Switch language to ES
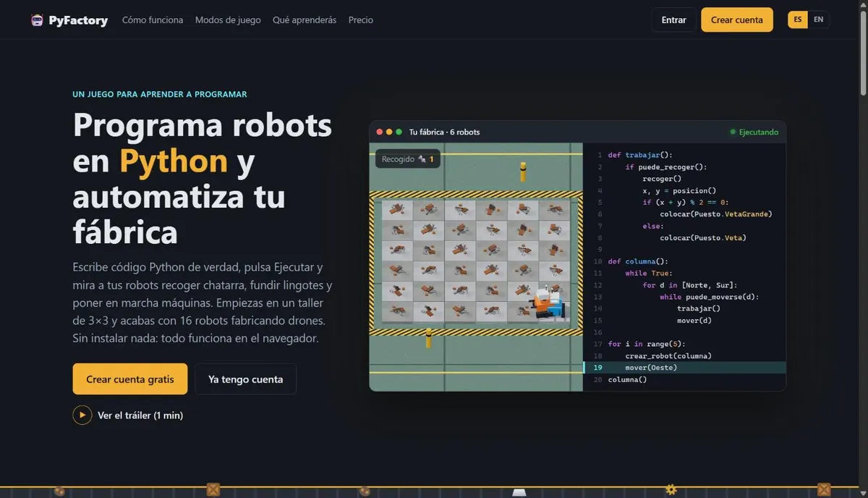The width and height of the screenshot is (868, 498). 798,20
